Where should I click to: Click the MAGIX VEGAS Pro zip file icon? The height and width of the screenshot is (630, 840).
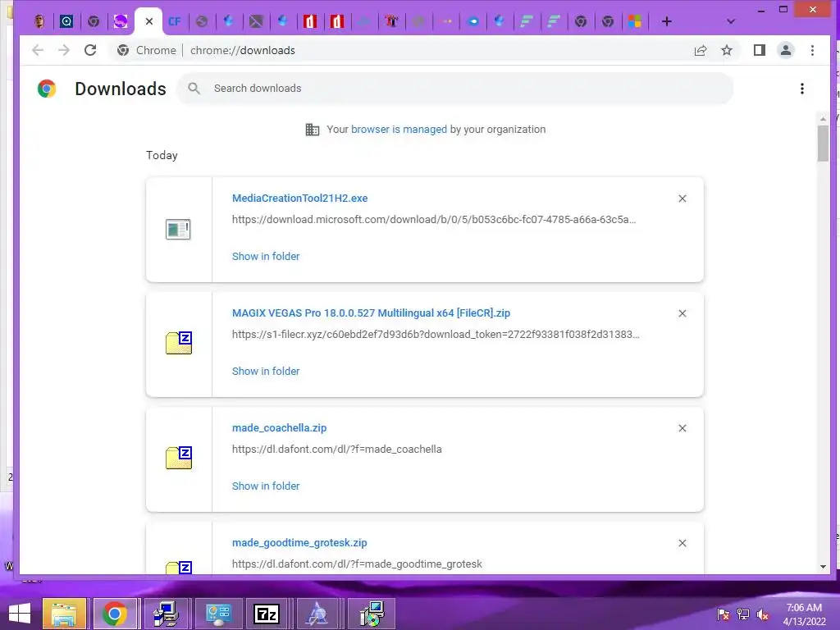coord(178,344)
